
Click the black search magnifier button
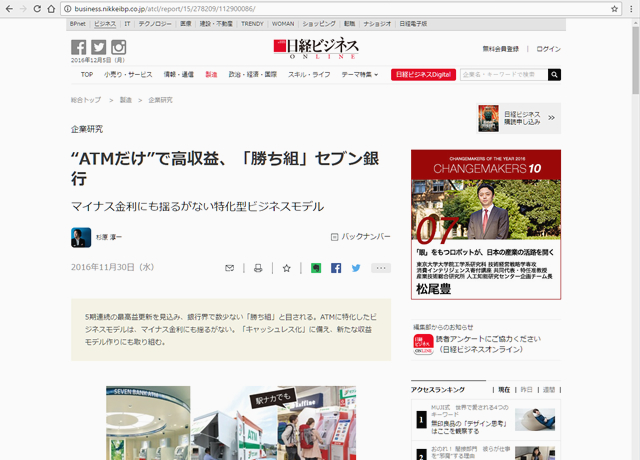coord(554,75)
